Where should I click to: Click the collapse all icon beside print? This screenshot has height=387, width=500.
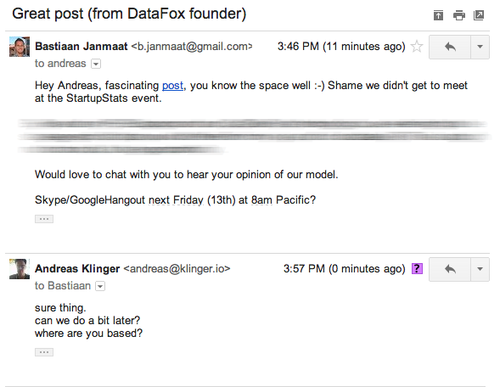438,15
